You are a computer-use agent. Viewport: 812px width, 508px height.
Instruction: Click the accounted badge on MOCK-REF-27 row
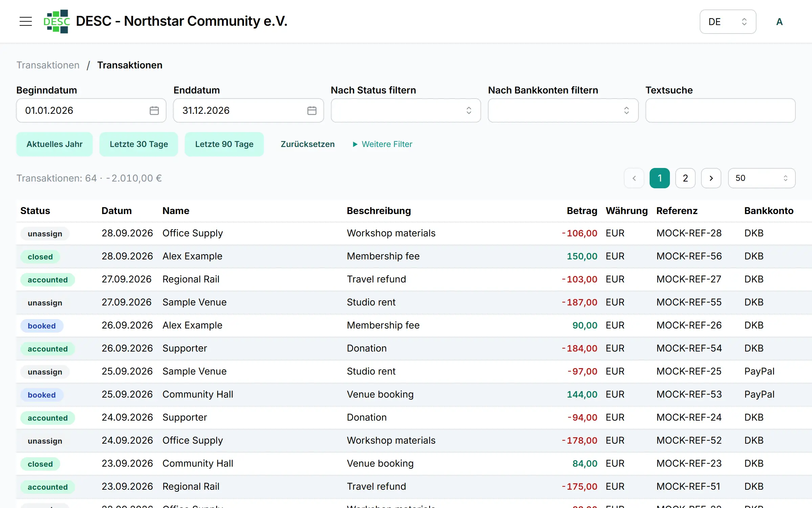(x=48, y=280)
